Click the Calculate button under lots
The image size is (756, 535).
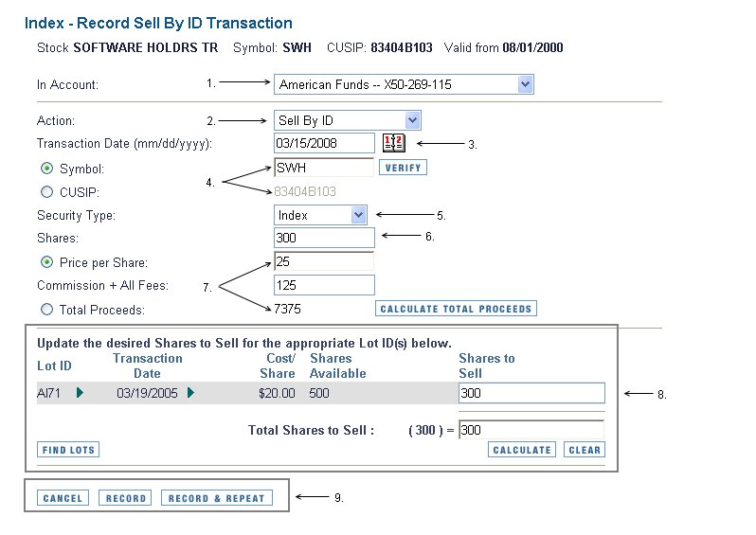pyautogui.click(x=522, y=450)
